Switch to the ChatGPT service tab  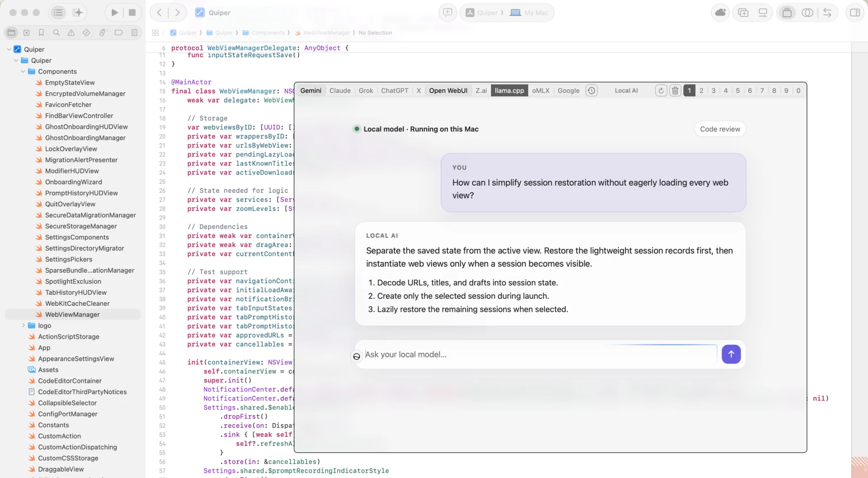click(x=395, y=91)
